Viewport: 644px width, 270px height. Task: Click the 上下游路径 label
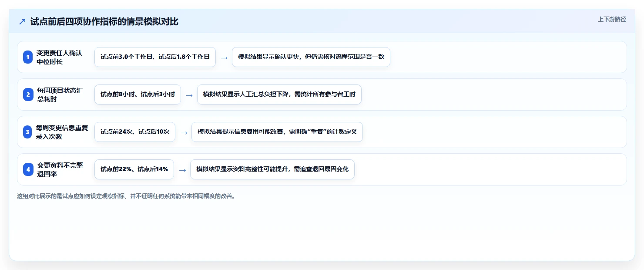pos(612,19)
